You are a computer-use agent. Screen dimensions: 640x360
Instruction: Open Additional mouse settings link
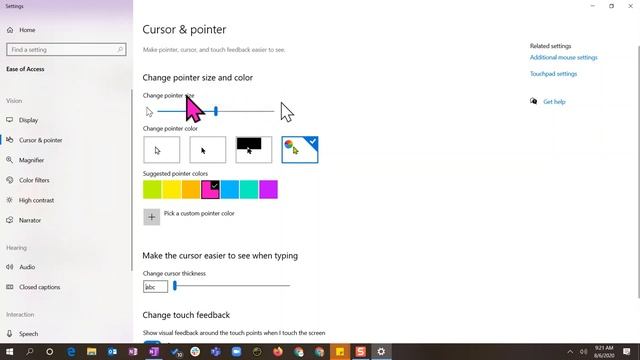[x=564, y=58]
